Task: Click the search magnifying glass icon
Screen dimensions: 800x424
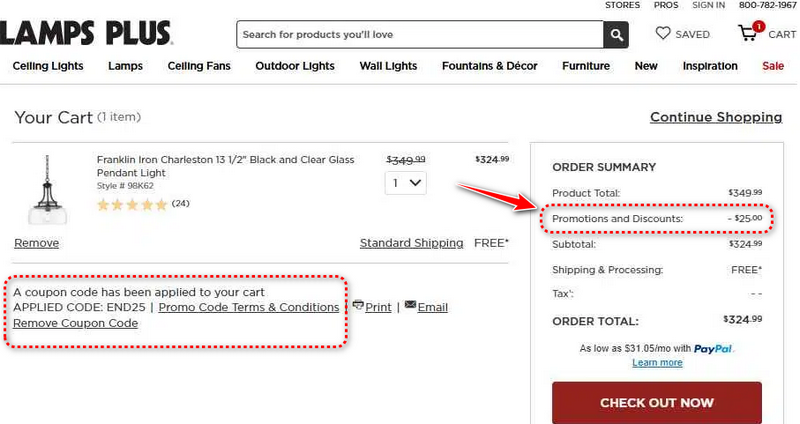Action: coord(616,34)
